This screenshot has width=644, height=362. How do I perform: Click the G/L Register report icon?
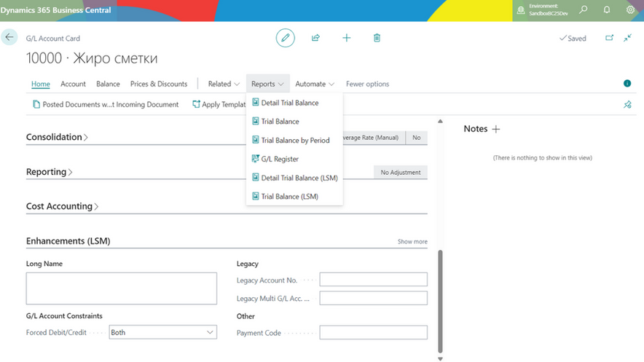[256, 159]
